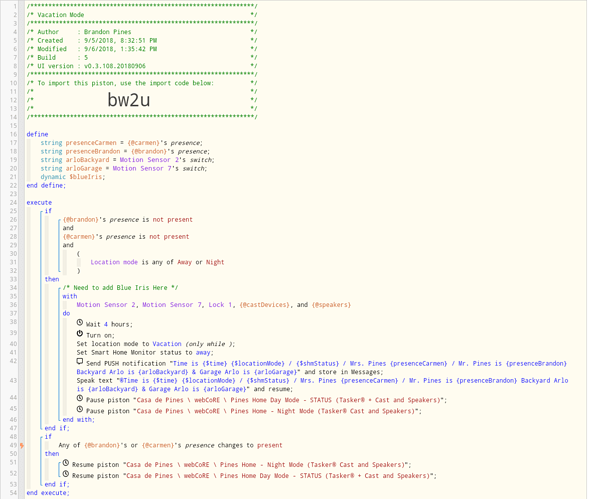Click "Set Smart Home Monitor status to away"

(x=145, y=353)
